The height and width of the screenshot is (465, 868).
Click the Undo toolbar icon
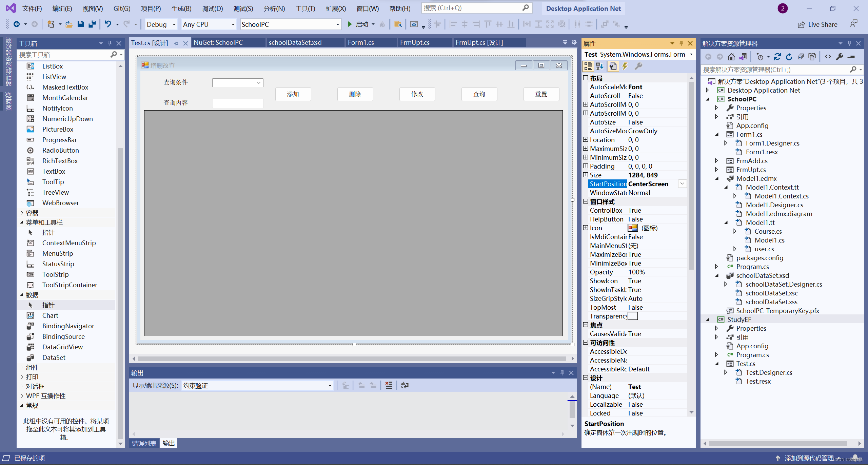click(108, 24)
